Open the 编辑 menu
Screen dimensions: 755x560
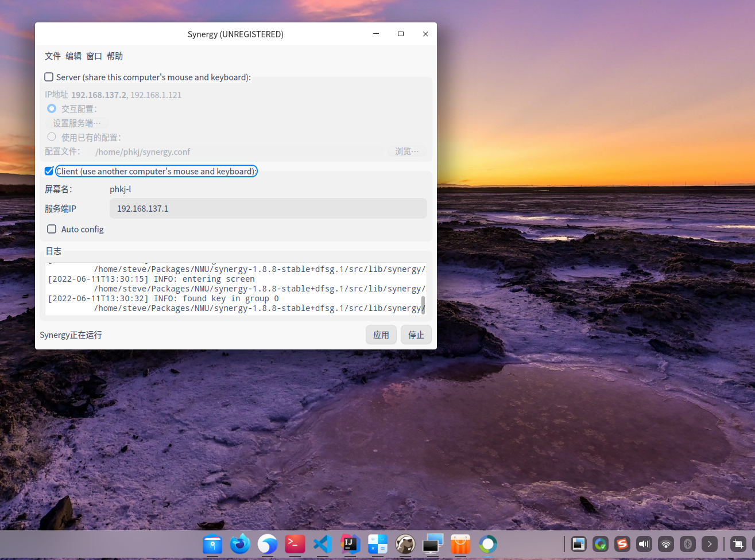pos(73,56)
